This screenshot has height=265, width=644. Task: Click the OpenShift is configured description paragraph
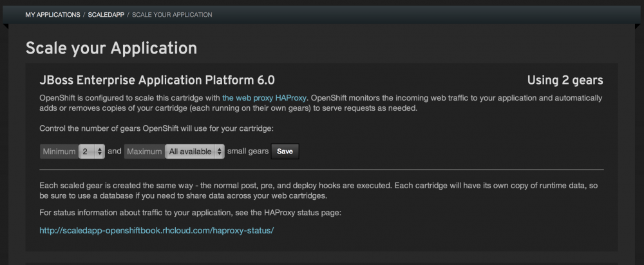[x=320, y=103]
